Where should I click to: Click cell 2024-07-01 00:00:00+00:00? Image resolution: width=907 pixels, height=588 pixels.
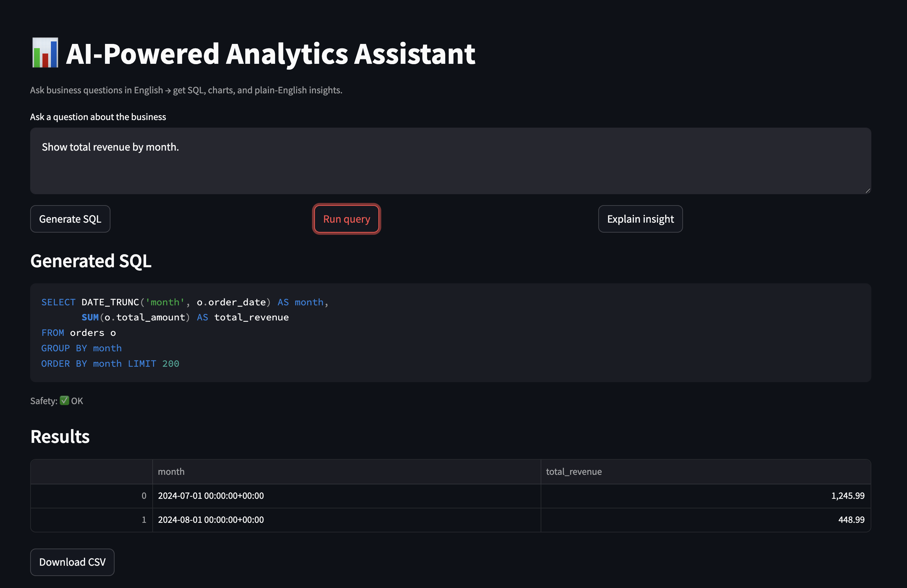point(346,495)
